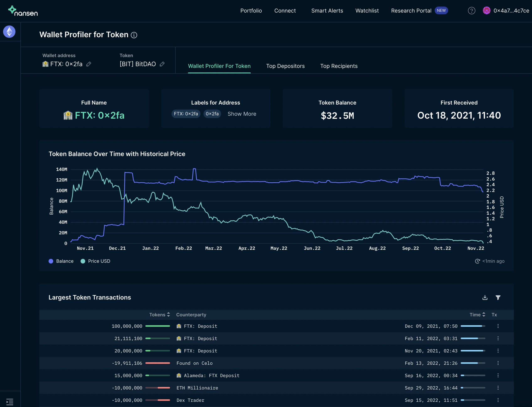The height and width of the screenshot is (407, 532).
Task: Click the Ethereum chain icon in sidebar
Action: (9, 32)
